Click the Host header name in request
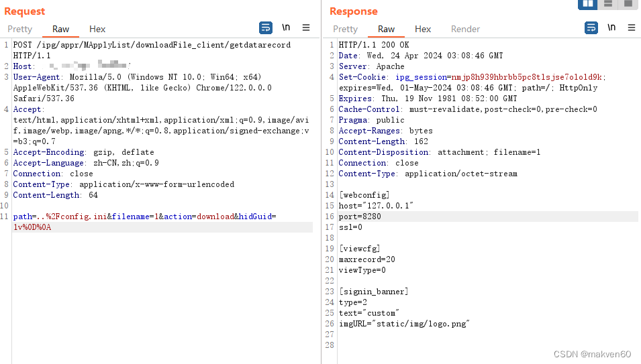 22,66
